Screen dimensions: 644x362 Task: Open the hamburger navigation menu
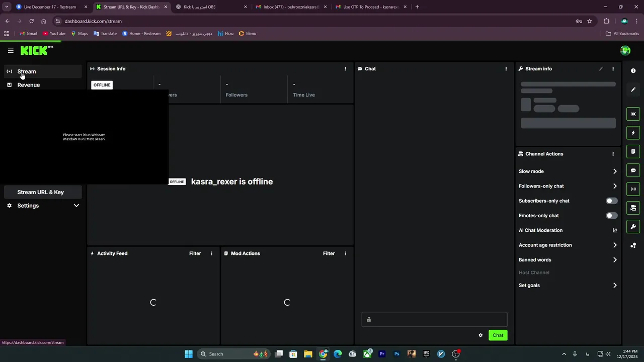point(11,51)
